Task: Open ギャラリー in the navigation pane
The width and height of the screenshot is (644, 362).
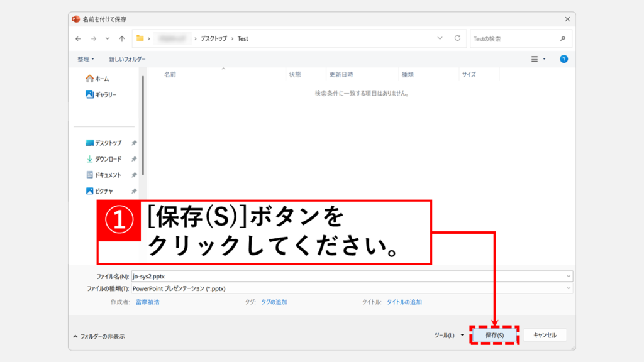Action: (101, 94)
